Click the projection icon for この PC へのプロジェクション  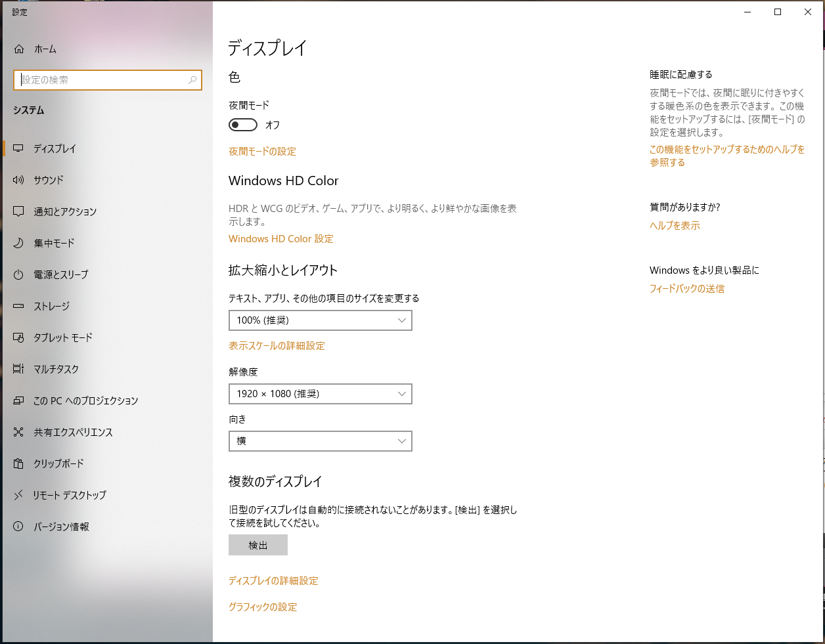(18, 400)
